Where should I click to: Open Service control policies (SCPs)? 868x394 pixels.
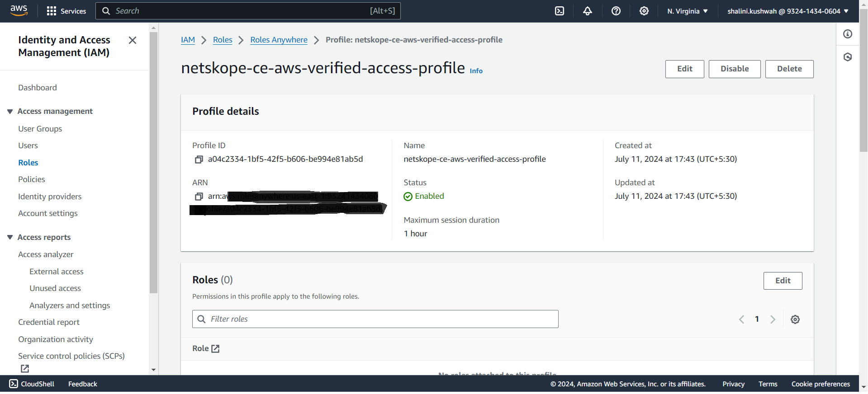[x=71, y=356]
